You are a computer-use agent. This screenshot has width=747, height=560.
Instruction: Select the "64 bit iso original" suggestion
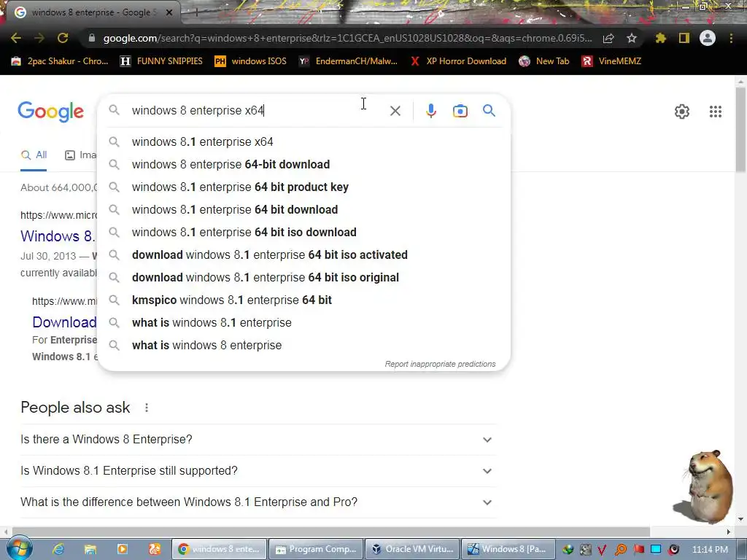[303, 278]
